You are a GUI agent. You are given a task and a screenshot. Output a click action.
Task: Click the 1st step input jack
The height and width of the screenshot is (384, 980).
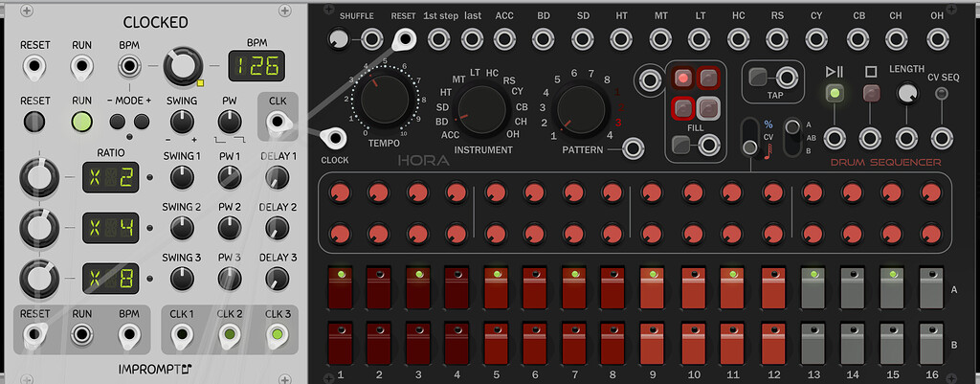point(438,39)
